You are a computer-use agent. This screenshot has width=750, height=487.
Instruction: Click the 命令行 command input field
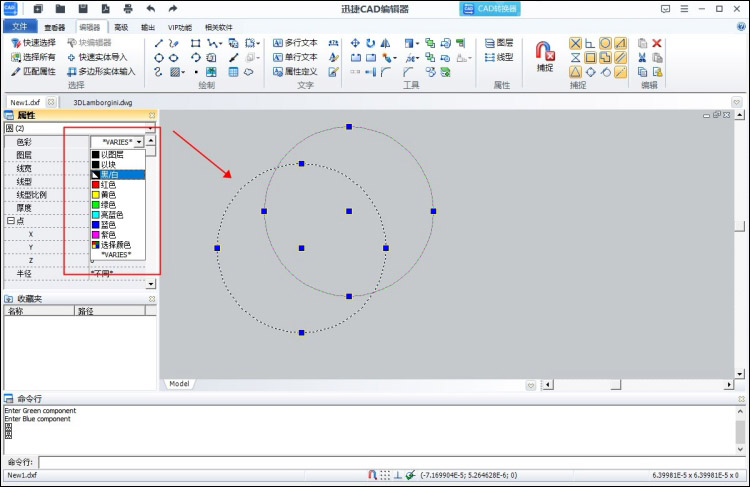[391, 462]
